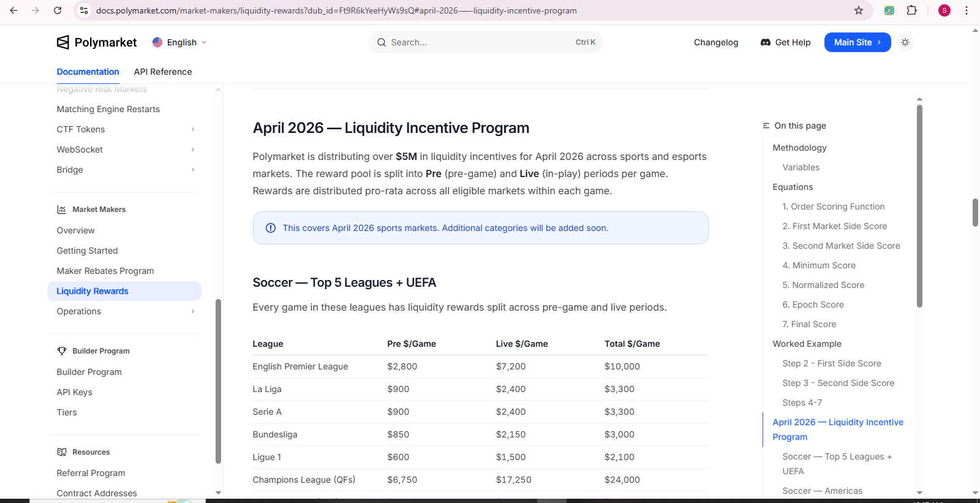The width and height of the screenshot is (980, 503).
Task: Open the browser extensions puzzle icon
Action: (x=912, y=10)
